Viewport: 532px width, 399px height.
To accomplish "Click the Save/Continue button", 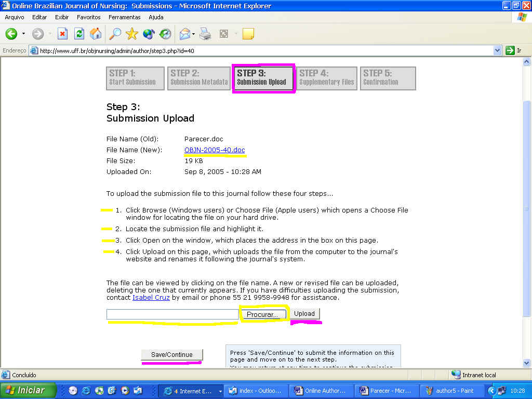I will (172, 355).
